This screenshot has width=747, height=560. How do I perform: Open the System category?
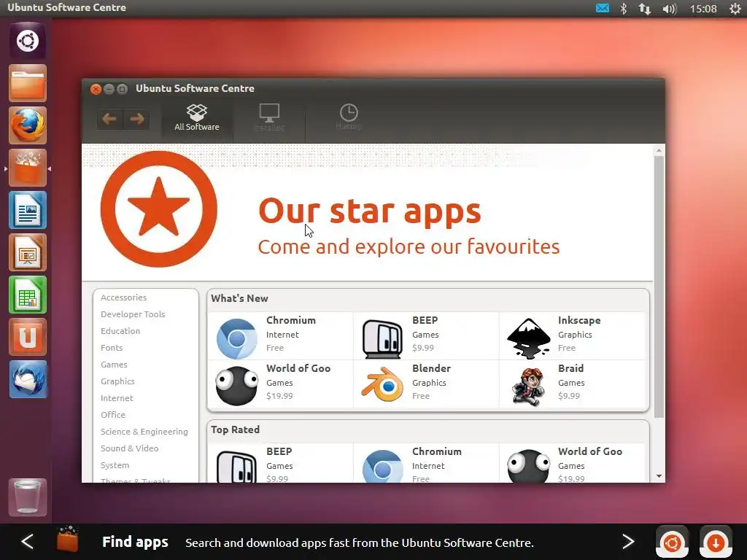(115, 465)
